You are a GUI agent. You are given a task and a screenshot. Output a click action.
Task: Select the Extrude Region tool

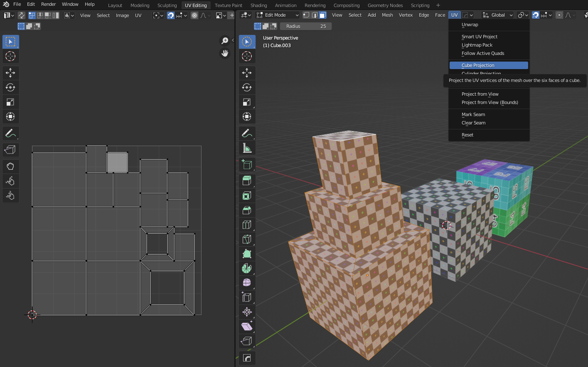(x=247, y=181)
